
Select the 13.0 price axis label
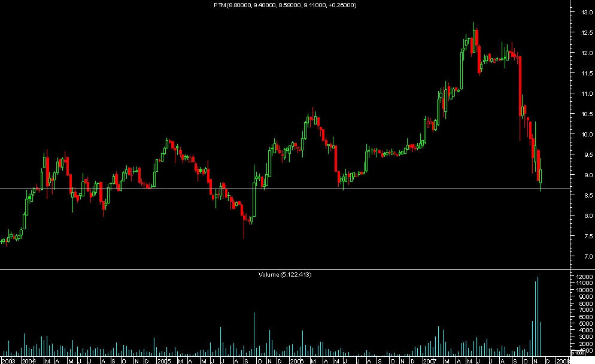(x=587, y=12)
